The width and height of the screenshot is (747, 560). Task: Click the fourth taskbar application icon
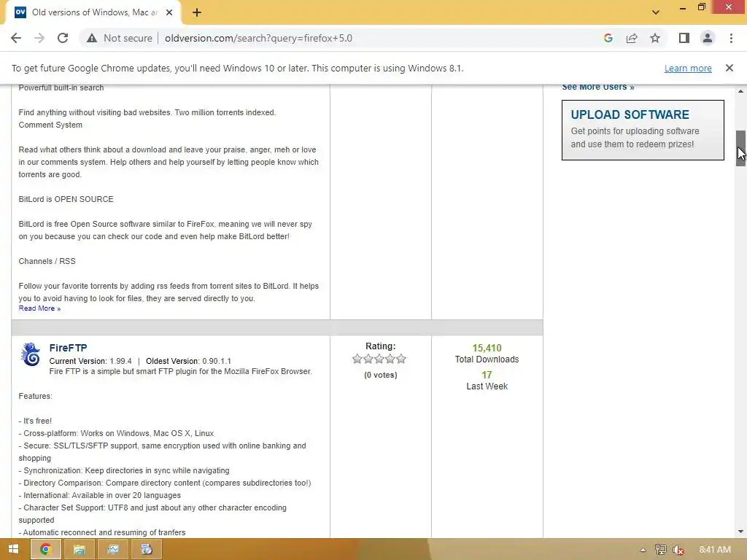click(x=146, y=550)
